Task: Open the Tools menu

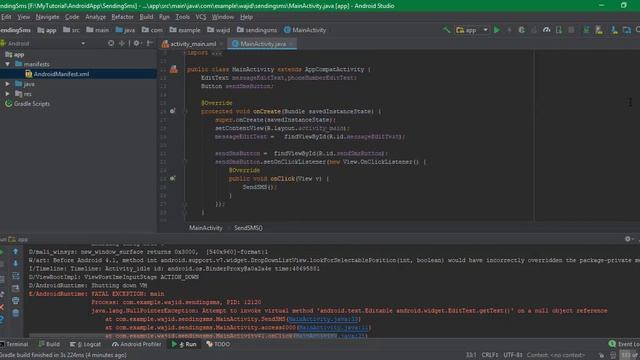Action: 182,17
